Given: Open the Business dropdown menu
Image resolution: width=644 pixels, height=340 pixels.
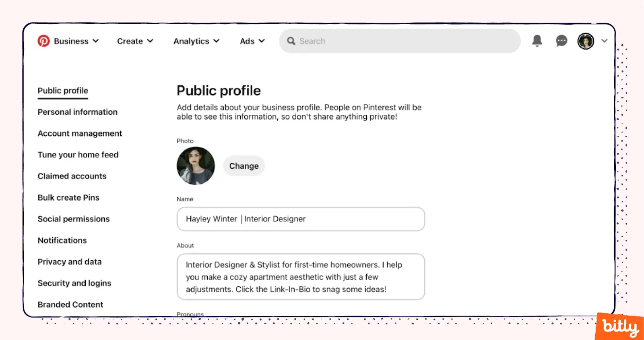Looking at the screenshot, I should (x=76, y=41).
